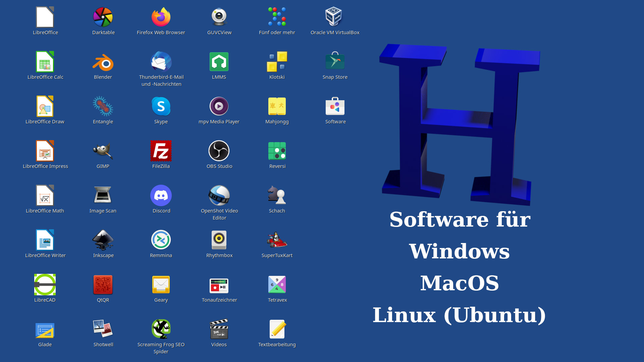The height and width of the screenshot is (362, 644).
Task: Launch the LMMS icon
Action: [219, 62]
